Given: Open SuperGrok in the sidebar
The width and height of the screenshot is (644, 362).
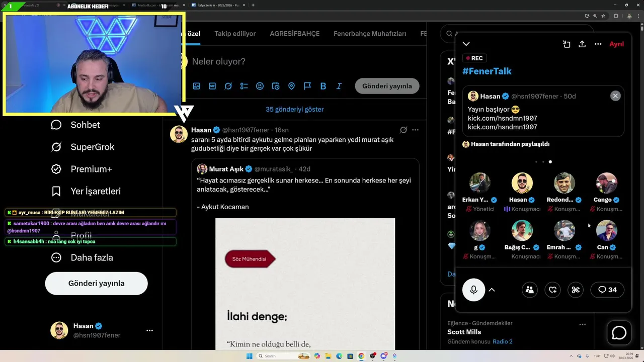Looking at the screenshot, I should pyautogui.click(x=83, y=147).
